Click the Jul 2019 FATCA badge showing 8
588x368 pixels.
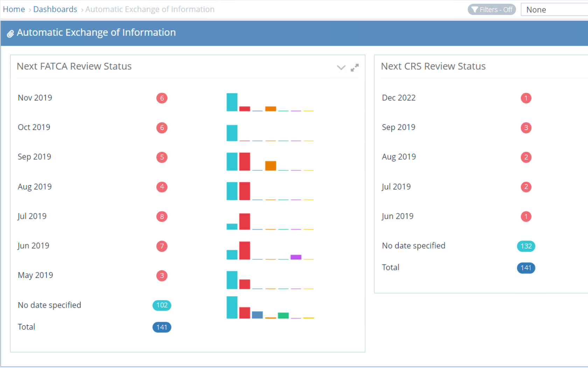pos(162,217)
